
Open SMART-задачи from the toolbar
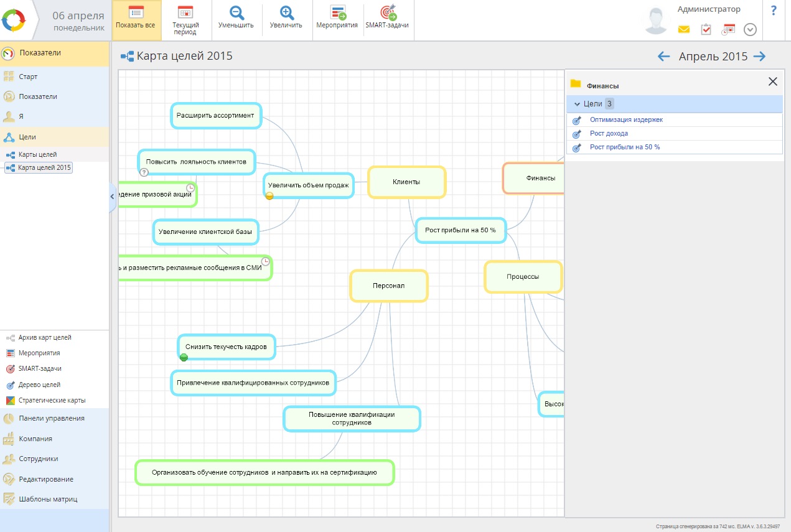coord(388,17)
